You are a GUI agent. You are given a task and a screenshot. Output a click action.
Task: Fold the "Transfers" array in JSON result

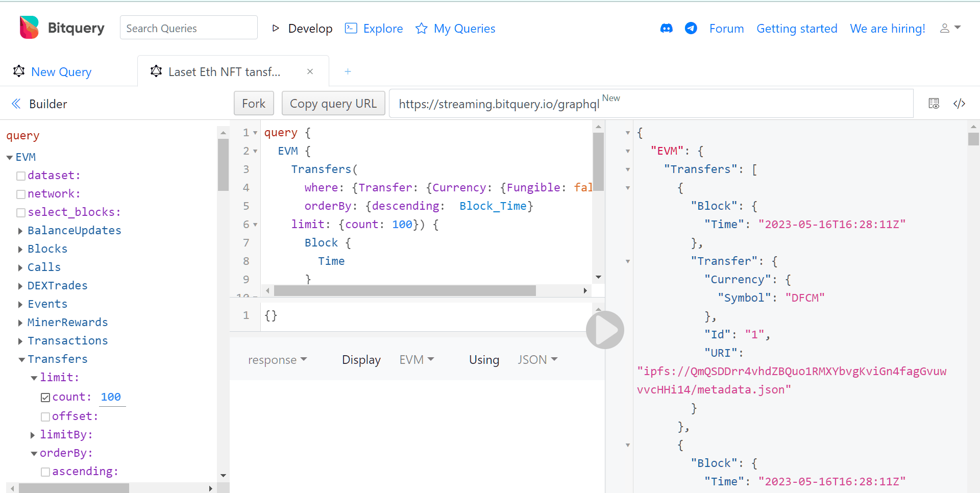coord(628,169)
